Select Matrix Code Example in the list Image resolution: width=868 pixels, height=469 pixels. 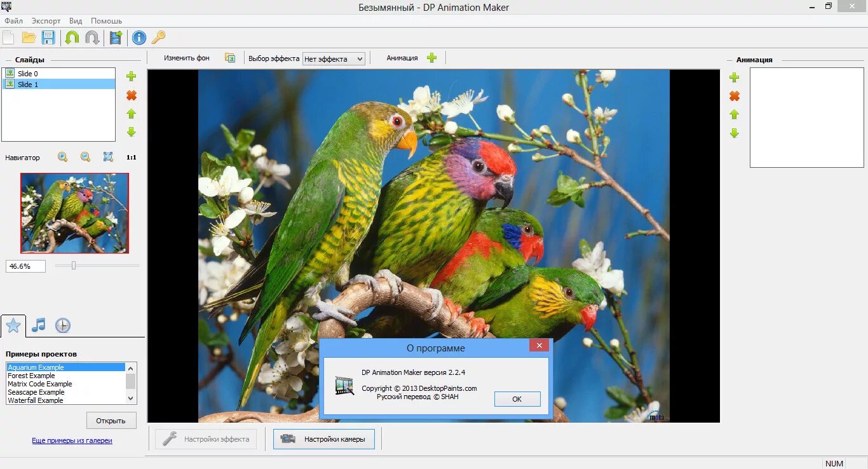click(66, 384)
